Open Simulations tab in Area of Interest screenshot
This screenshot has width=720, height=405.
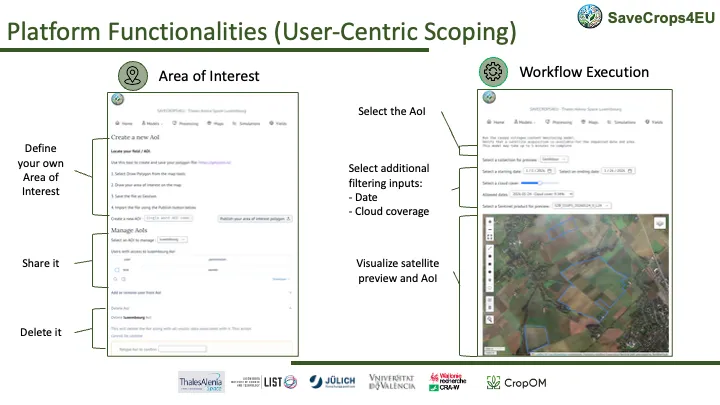point(246,123)
